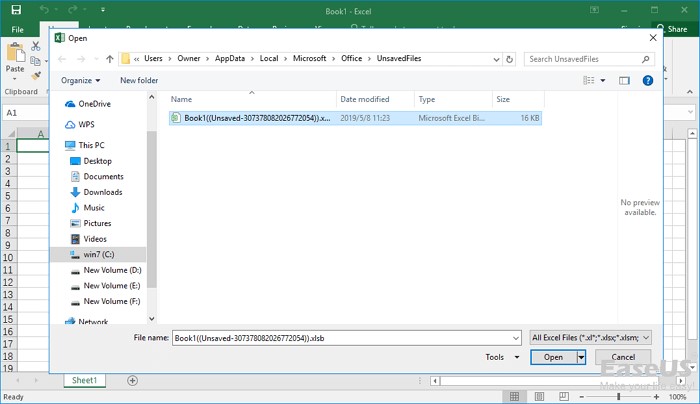Image resolution: width=700 pixels, height=404 pixels.
Task: Click the New folder button
Action: (139, 80)
